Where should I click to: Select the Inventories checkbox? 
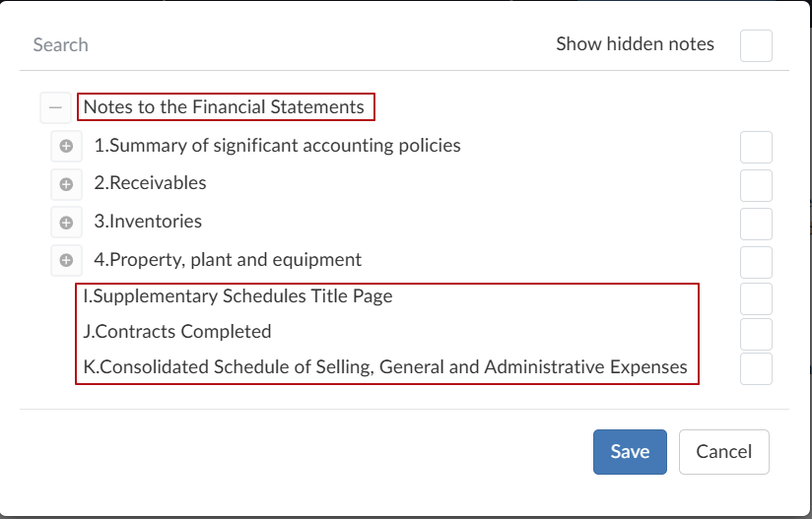pyautogui.click(x=756, y=223)
